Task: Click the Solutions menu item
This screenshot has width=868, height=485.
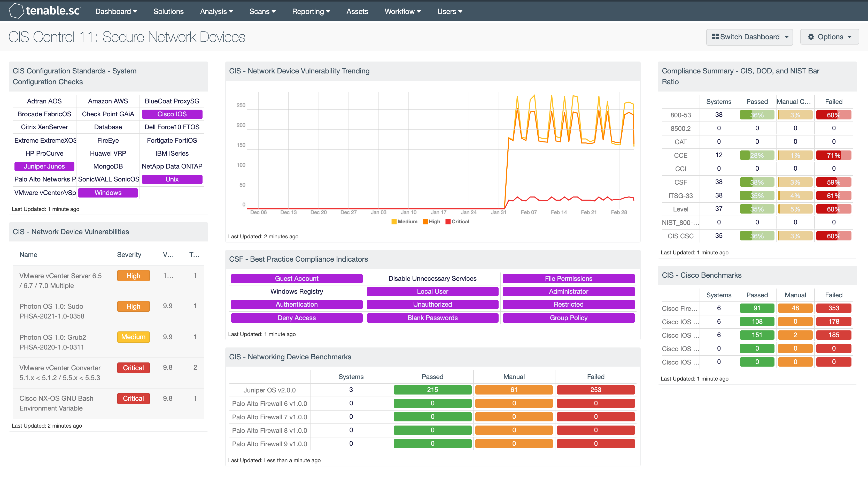Action: click(x=169, y=11)
